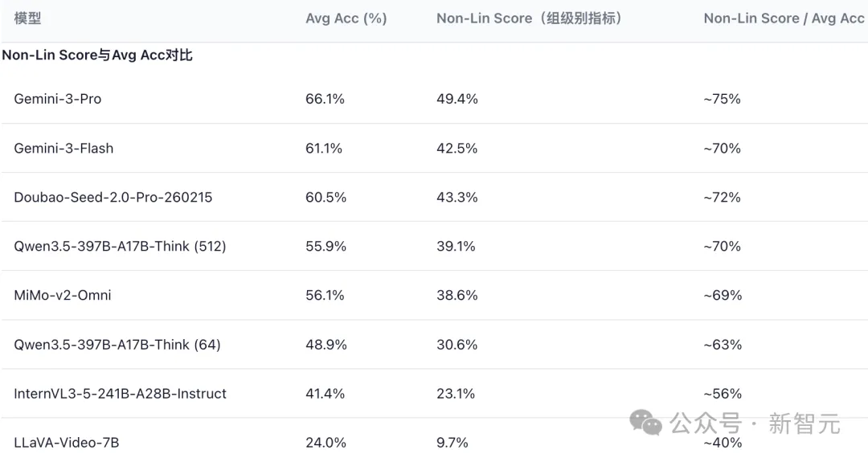868x458 pixels.
Task: Select the Gemini-3-Pro row name
Action: coord(58,99)
